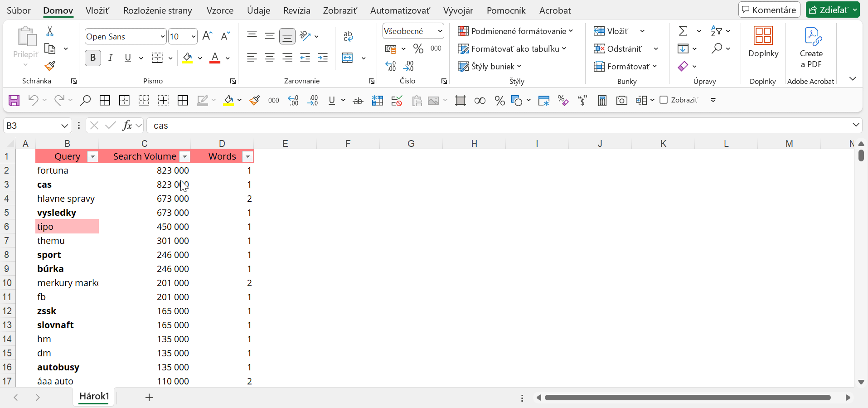Viewport: 868px width, 408px height.
Task: Toggle the Bold formatting button
Action: tap(93, 58)
